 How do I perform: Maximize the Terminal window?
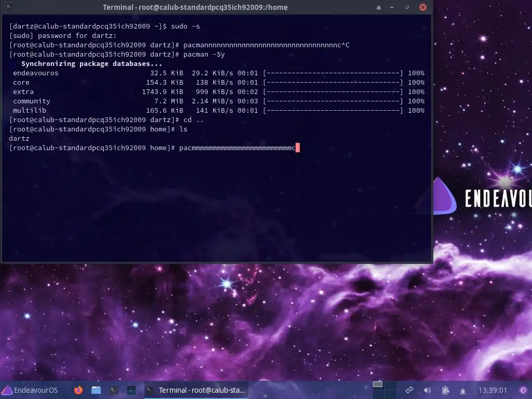coord(407,7)
